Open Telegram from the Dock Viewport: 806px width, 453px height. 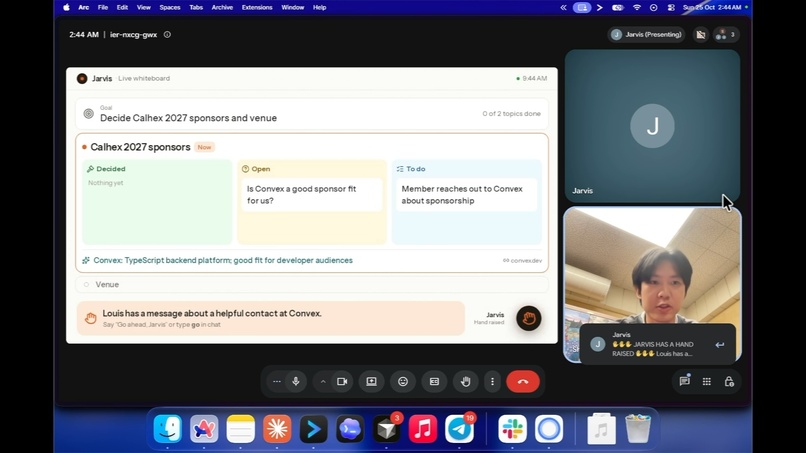click(x=459, y=428)
